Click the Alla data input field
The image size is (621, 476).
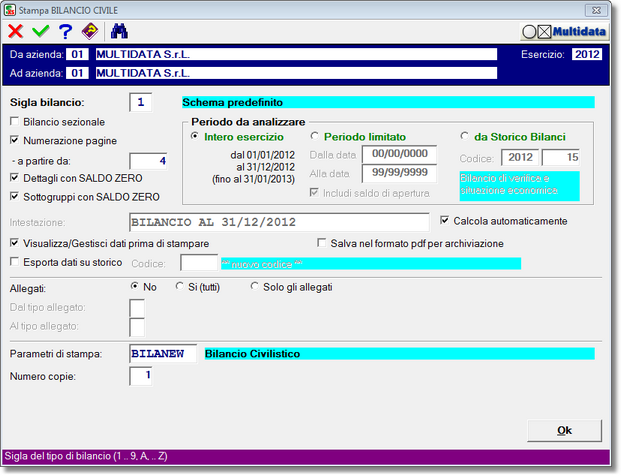pyautogui.click(x=399, y=173)
